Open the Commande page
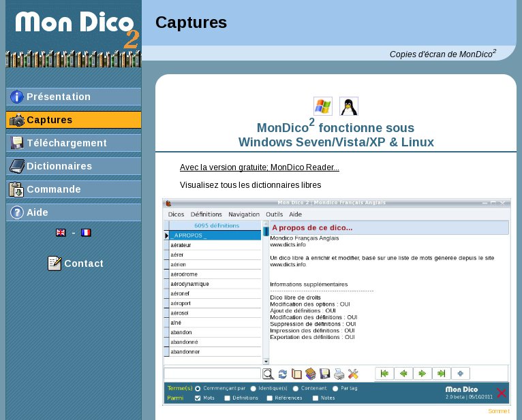522x420 pixels. pyautogui.click(x=73, y=189)
